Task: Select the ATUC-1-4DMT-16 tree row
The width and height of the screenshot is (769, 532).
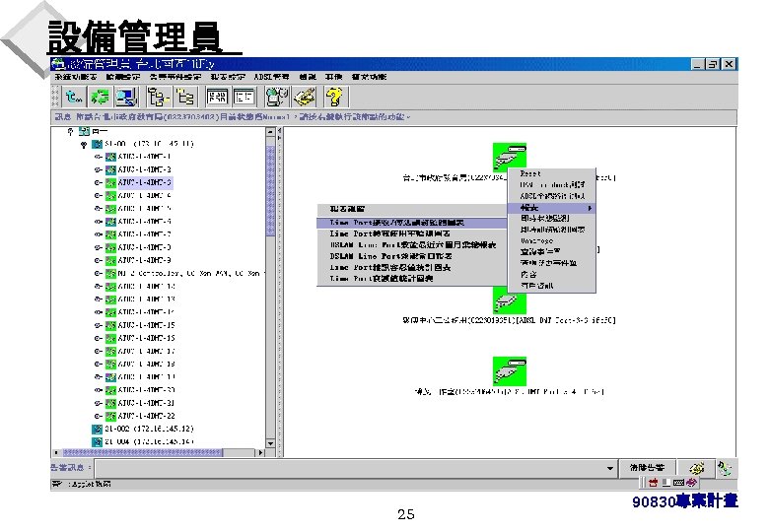Action: (x=146, y=338)
